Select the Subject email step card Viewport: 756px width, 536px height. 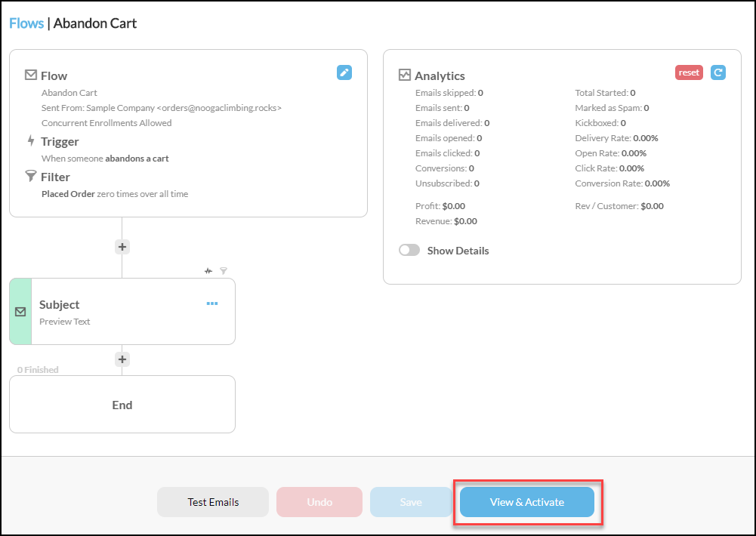pos(122,311)
